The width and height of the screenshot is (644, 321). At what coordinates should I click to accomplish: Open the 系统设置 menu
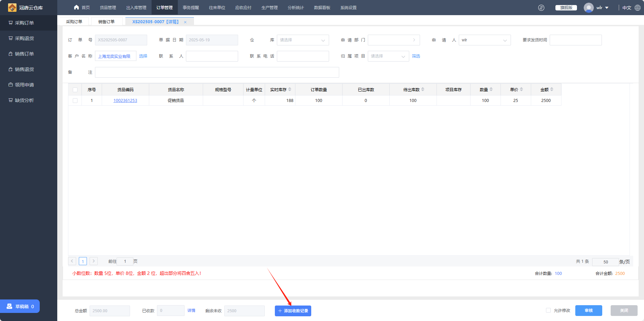(x=348, y=7)
